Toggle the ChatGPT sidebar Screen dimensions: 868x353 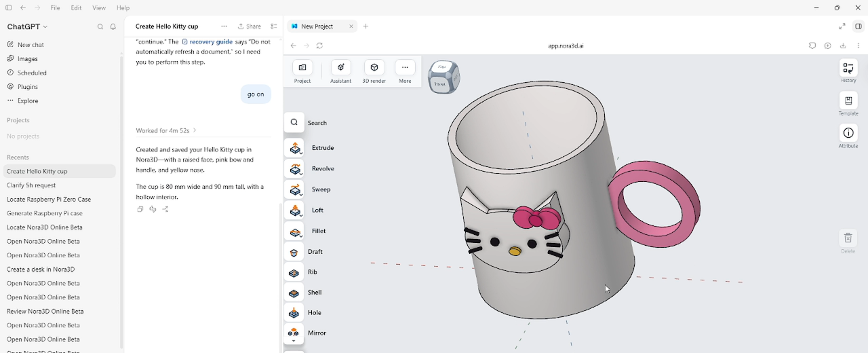pos(9,8)
